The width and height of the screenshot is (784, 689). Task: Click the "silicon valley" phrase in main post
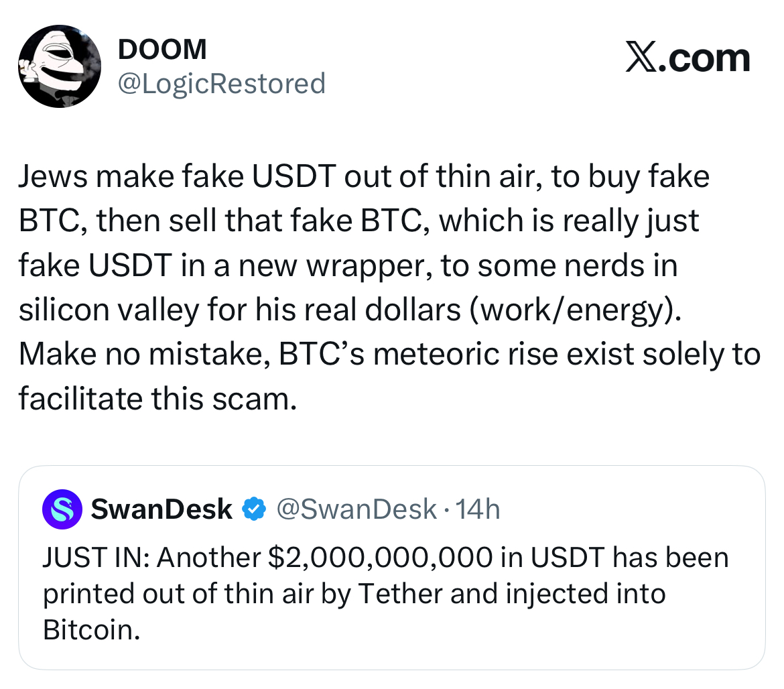point(109,310)
